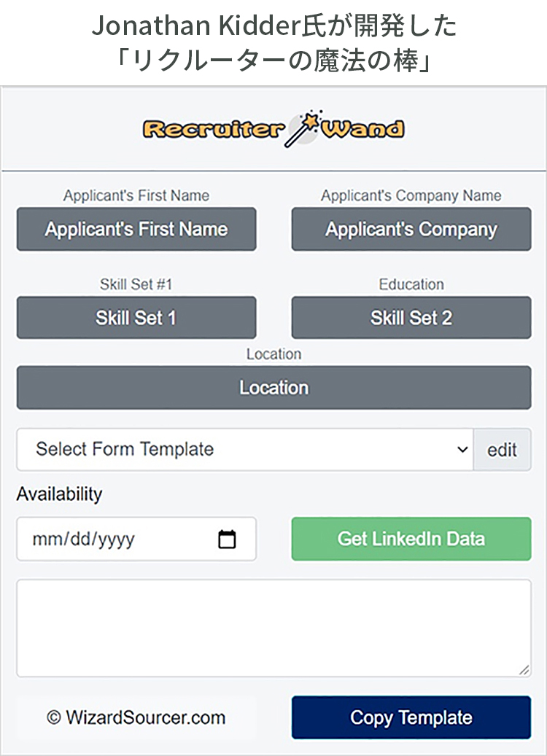Click the Applicant's Company Name label
Image resolution: width=547 pixels, height=756 pixels.
pyautogui.click(x=411, y=195)
